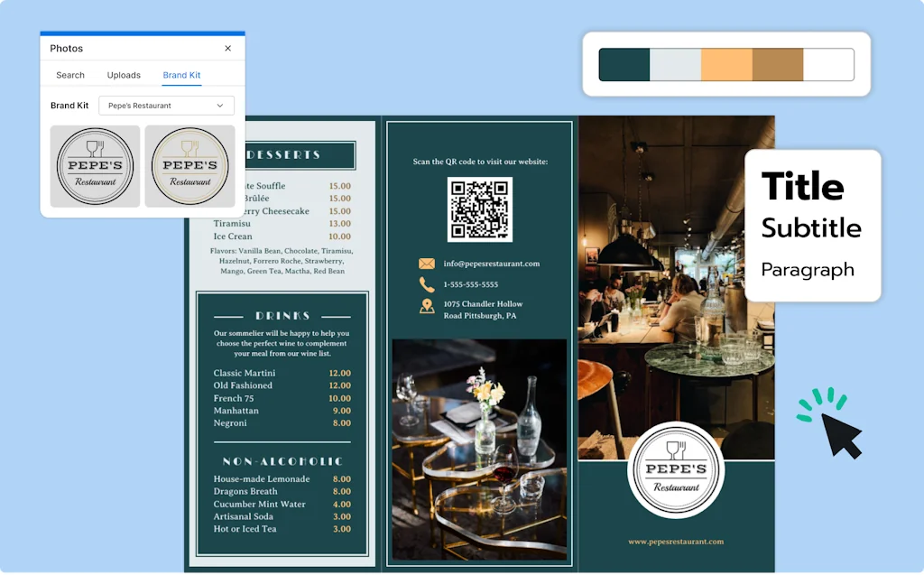The image size is (924, 575).
Task: Pick the light orange color swatch
Action: 726,65
